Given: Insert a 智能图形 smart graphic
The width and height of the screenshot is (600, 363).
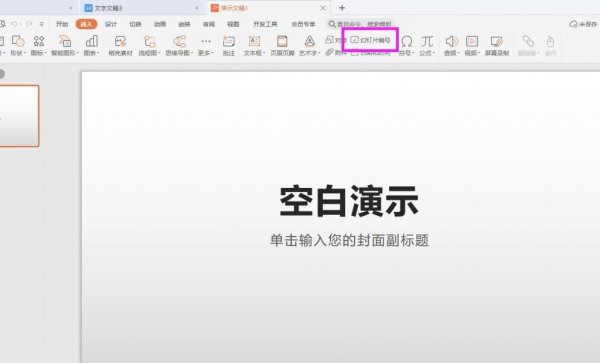Looking at the screenshot, I should [x=65, y=46].
